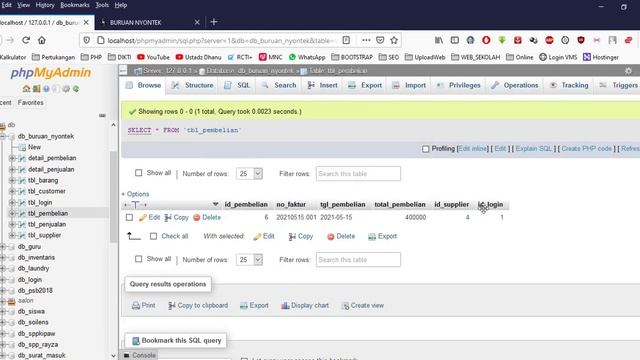Click the red Delete icon in the row
640x360 pixels.
tap(197, 218)
